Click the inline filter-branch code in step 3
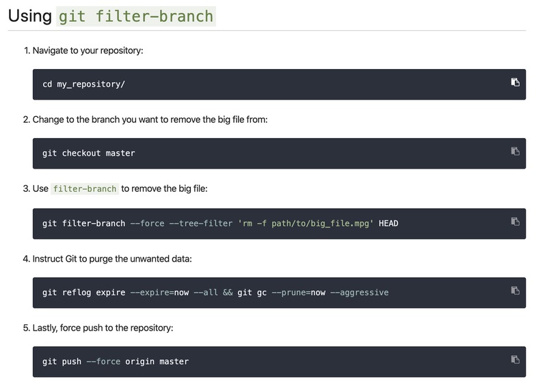This screenshot has height=392, width=547. click(85, 188)
